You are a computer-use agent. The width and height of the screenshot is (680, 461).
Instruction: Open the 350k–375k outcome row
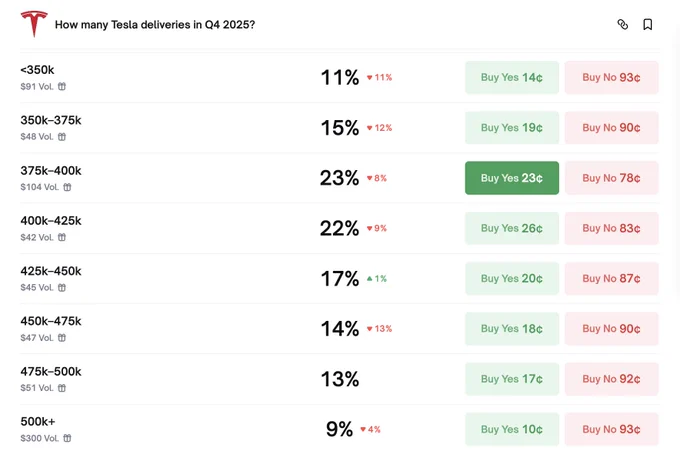pos(51,120)
